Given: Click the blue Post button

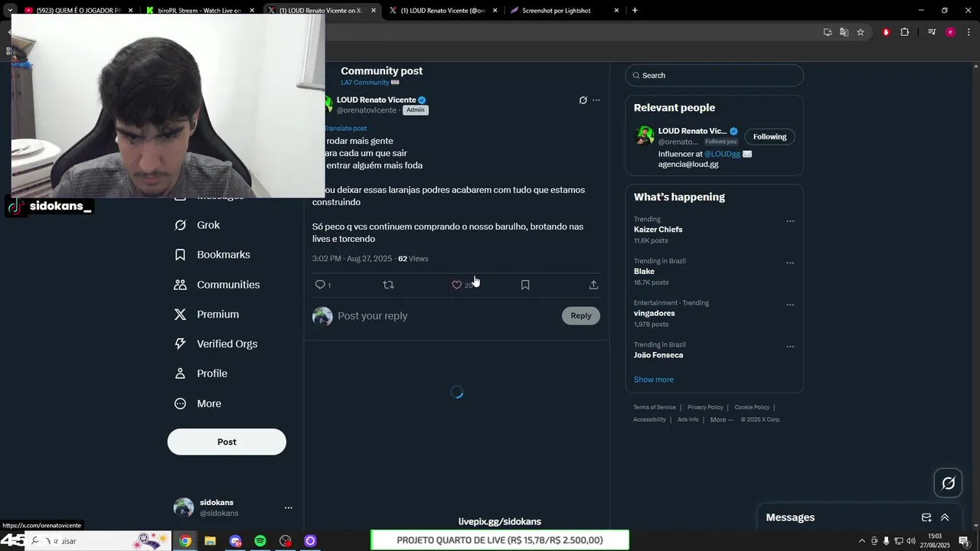Looking at the screenshot, I should tap(227, 442).
